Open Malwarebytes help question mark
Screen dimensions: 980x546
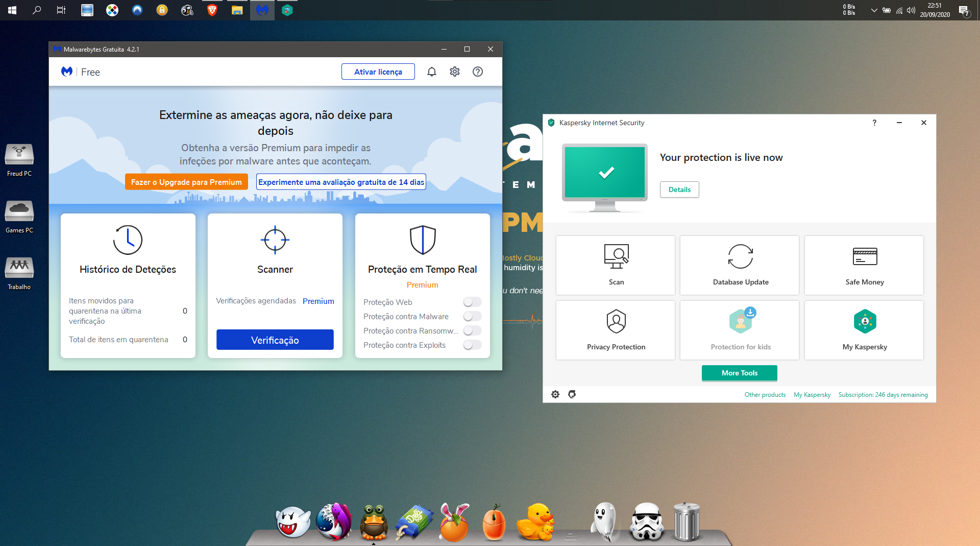point(478,72)
